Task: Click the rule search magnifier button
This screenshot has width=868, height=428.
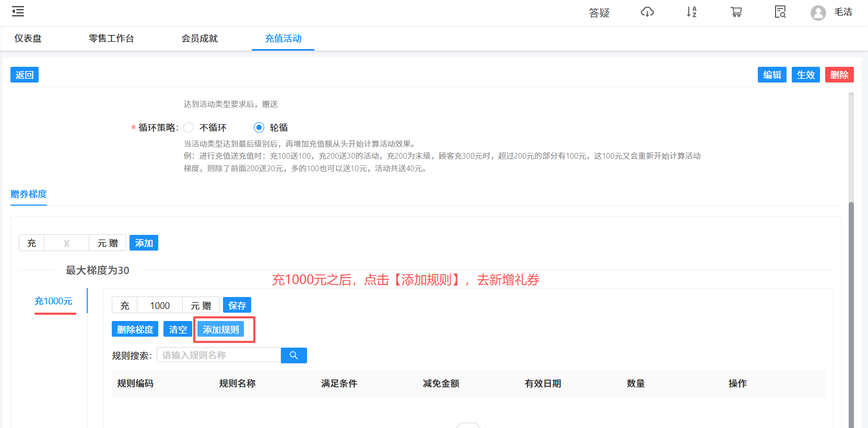Action: coord(294,355)
